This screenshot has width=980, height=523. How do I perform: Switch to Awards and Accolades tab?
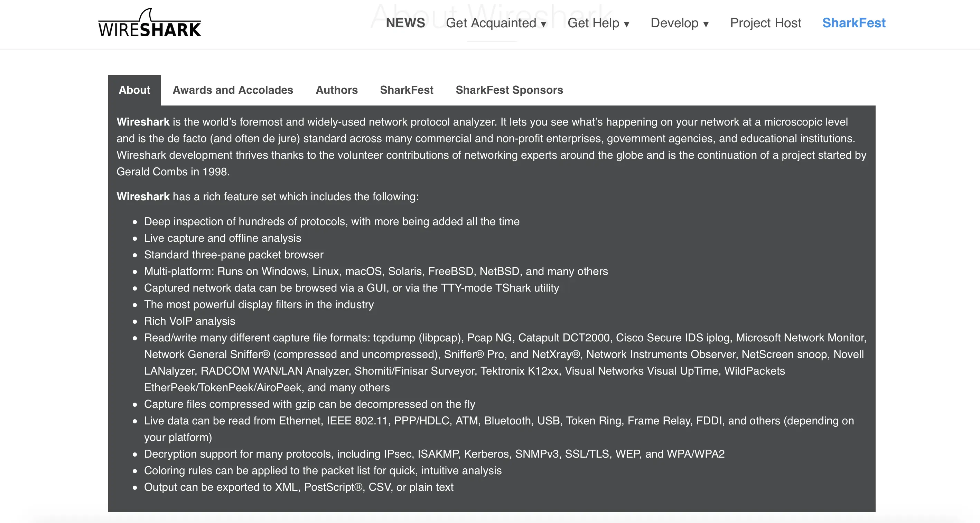pyautogui.click(x=233, y=90)
